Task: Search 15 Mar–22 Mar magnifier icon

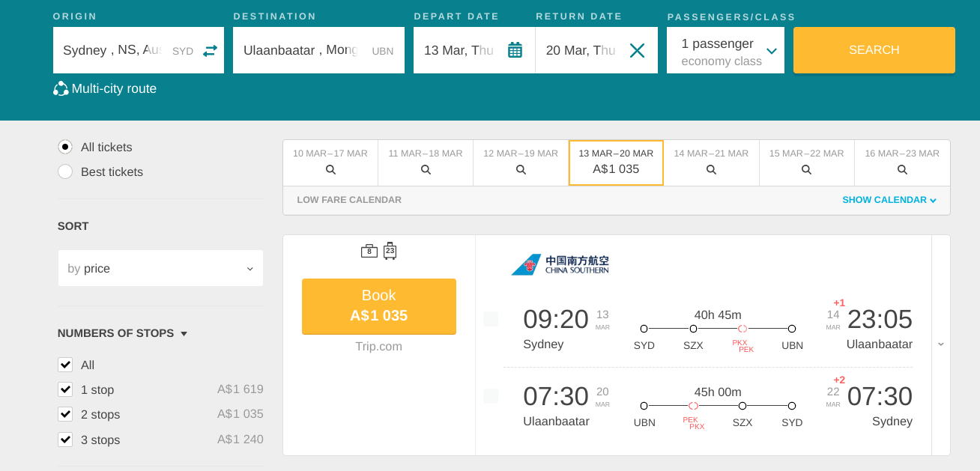Action: point(806,170)
